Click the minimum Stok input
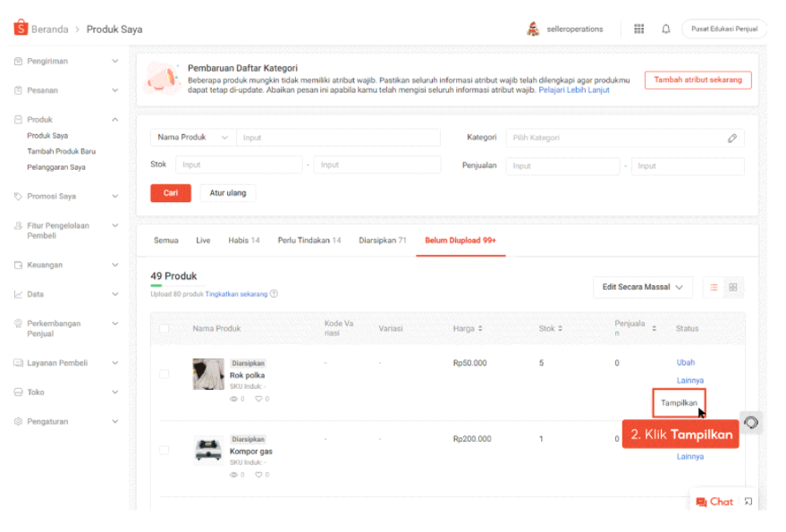The width and height of the screenshot is (786, 532). [239, 165]
